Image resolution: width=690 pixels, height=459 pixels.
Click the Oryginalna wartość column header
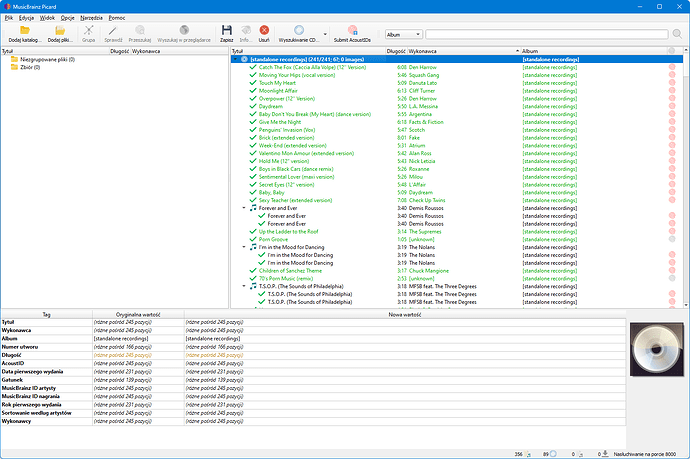tap(138, 315)
